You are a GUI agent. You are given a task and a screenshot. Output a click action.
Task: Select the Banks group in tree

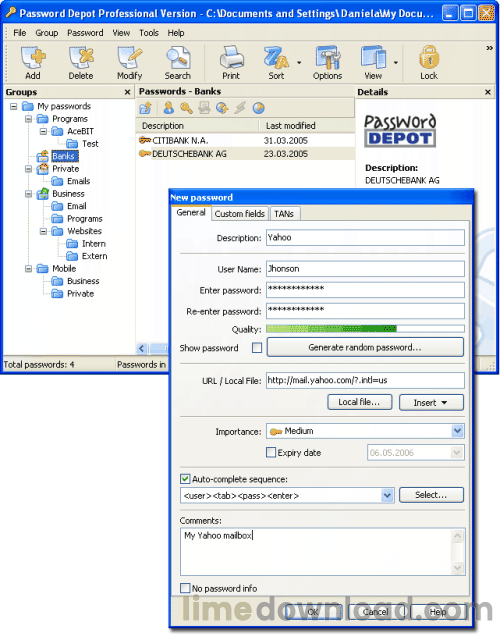64,156
